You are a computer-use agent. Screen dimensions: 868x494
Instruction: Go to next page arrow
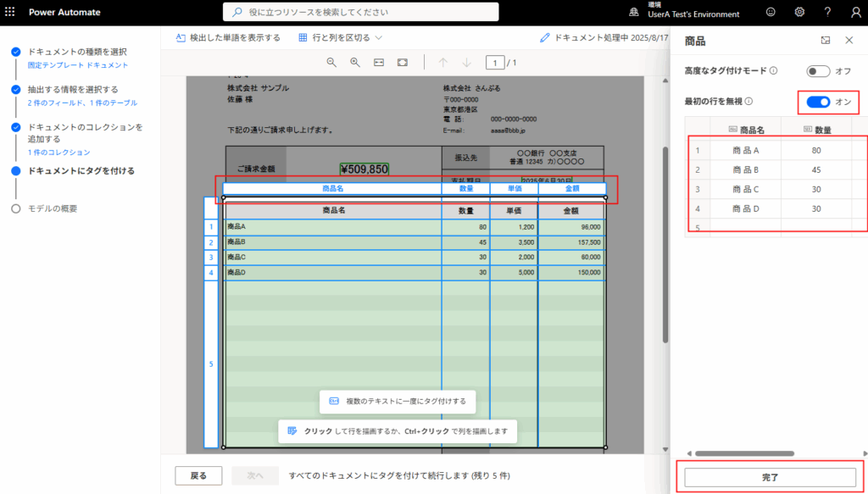click(x=467, y=63)
